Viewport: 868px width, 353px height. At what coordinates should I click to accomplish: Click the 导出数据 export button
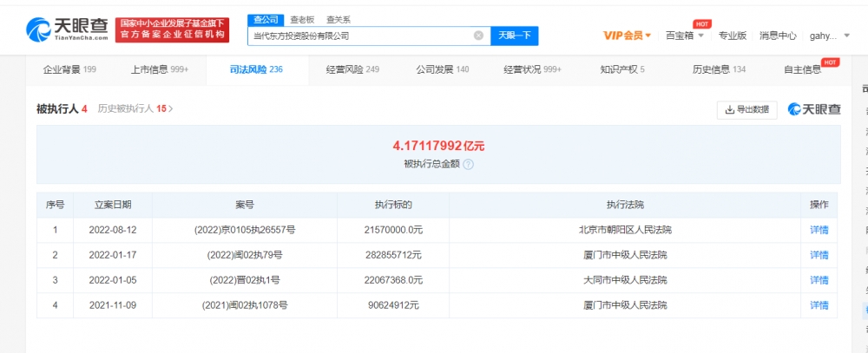click(746, 109)
